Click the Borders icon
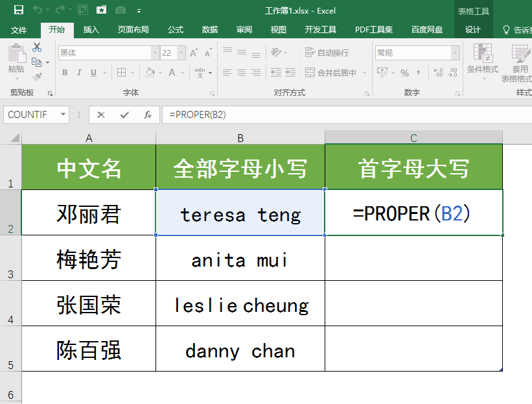 point(121,73)
